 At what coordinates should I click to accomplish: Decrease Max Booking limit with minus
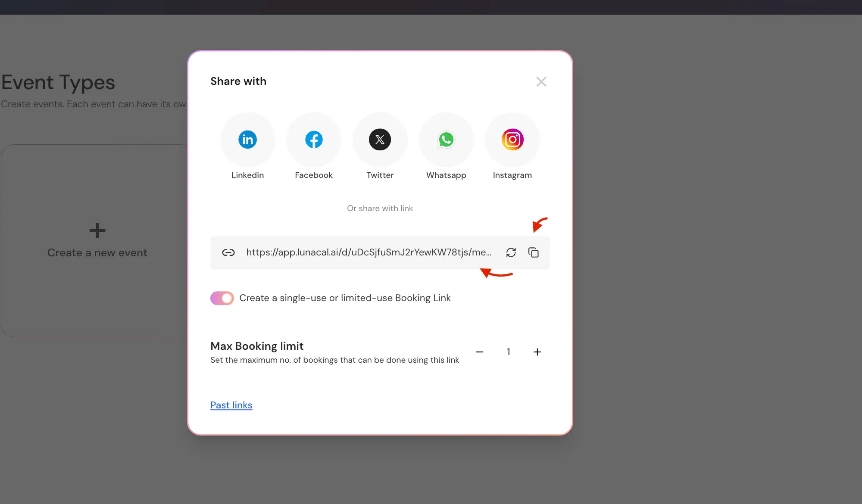coord(479,352)
